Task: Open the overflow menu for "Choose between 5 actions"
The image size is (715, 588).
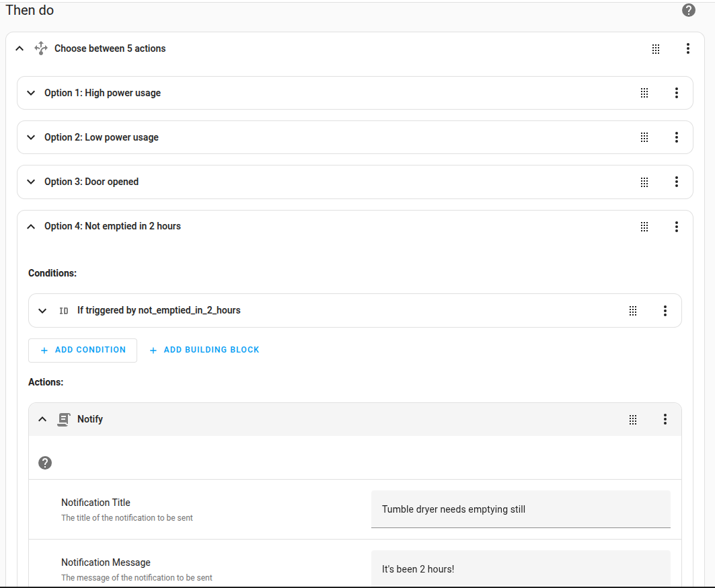Action: pyautogui.click(x=687, y=48)
